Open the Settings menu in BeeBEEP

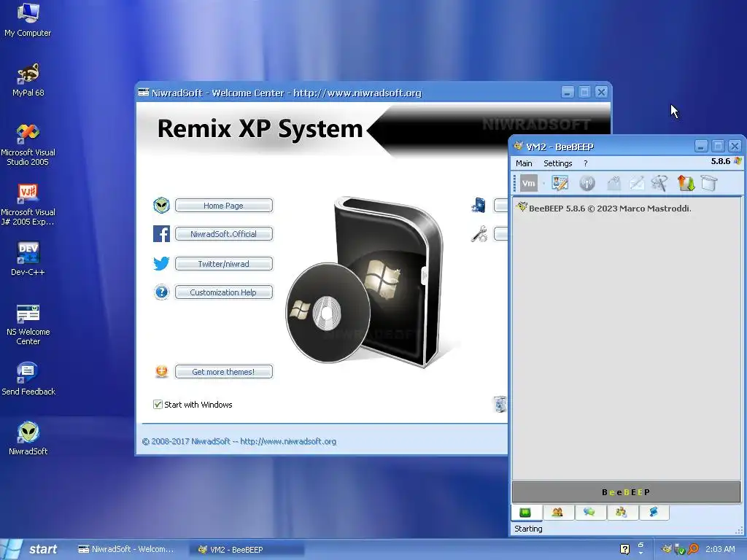click(x=558, y=163)
